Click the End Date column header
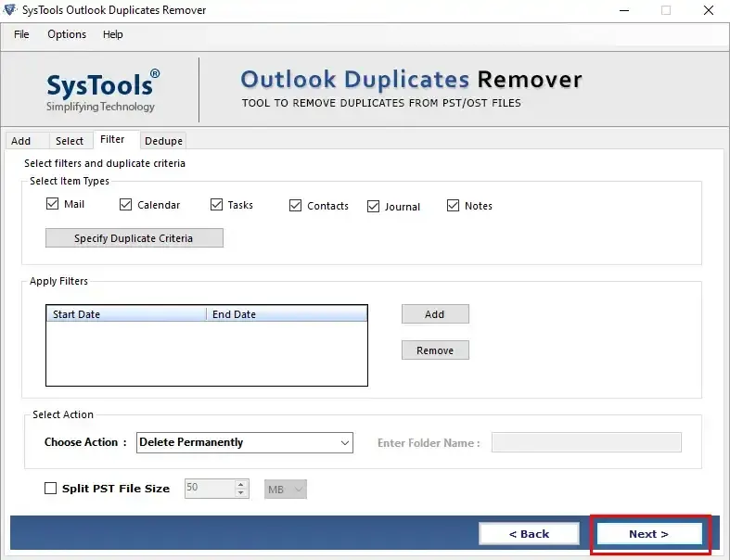This screenshot has height=560, width=730. 287,314
